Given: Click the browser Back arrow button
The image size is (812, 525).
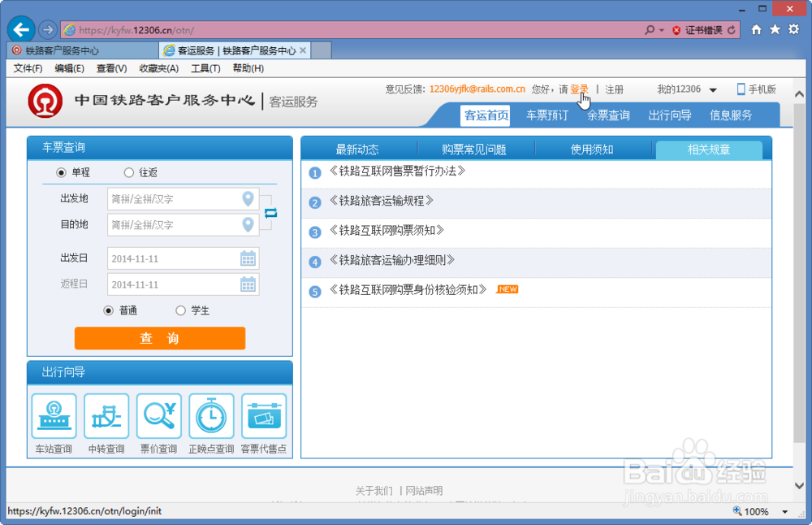Looking at the screenshot, I should pyautogui.click(x=21, y=29).
